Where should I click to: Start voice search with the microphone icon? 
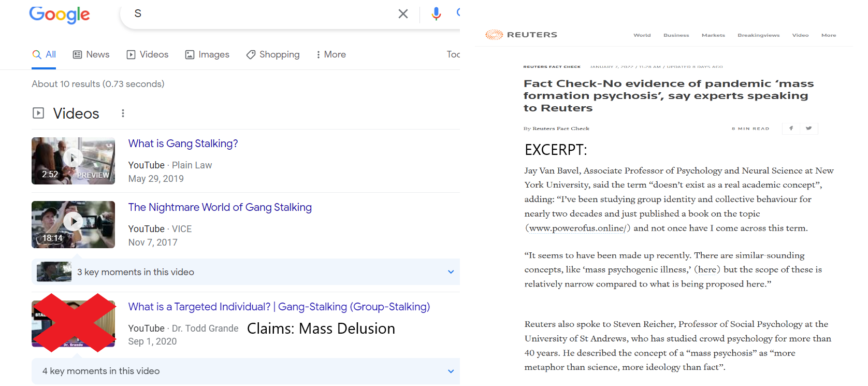click(x=436, y=14)
